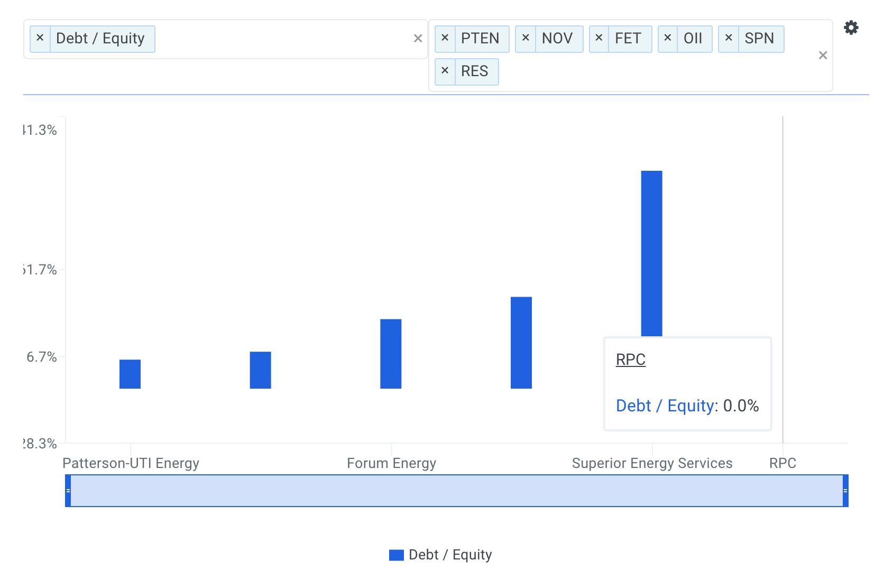This screenshot has width=884, height=588.
Task: Click the second bar for NOV
Action: [x=260, y=370]
